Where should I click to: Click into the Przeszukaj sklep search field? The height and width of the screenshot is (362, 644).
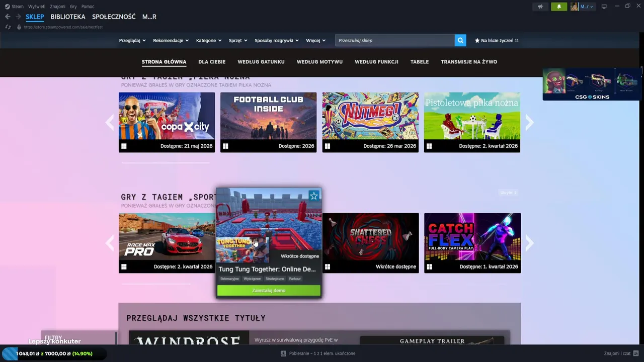click(x=395, y=40)
